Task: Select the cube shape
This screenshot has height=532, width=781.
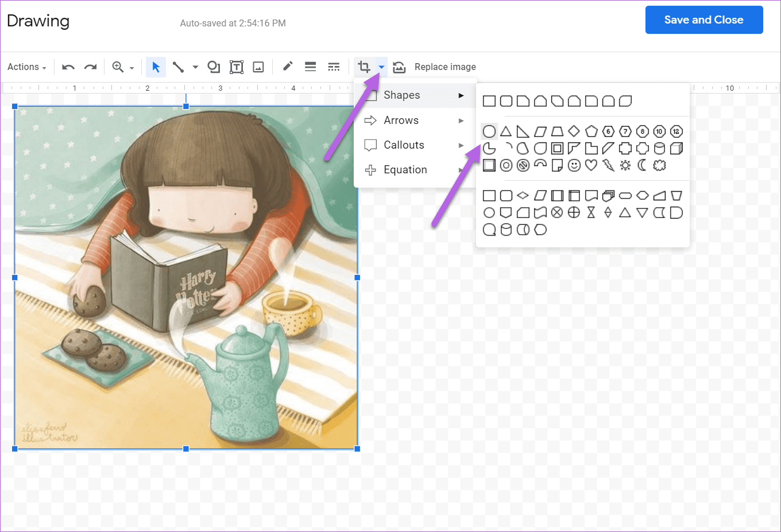Action: pos(676,149)
